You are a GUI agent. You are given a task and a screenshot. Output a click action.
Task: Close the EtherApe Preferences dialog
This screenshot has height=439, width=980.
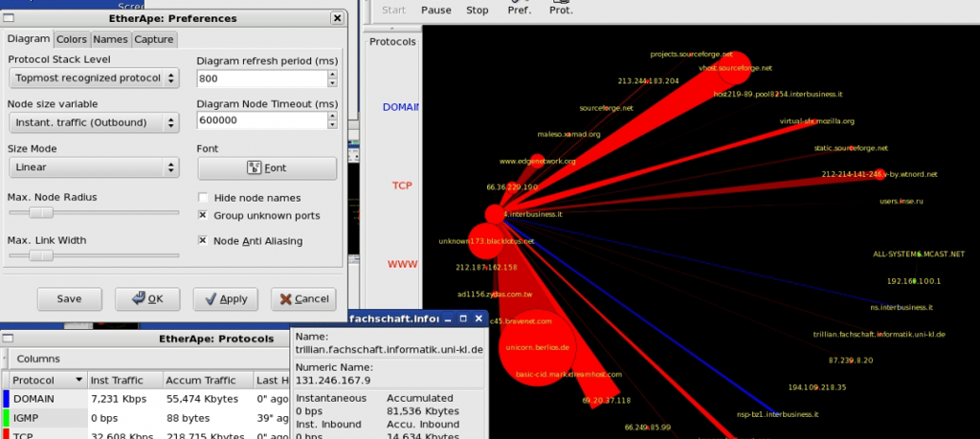[x=338, y=18]
